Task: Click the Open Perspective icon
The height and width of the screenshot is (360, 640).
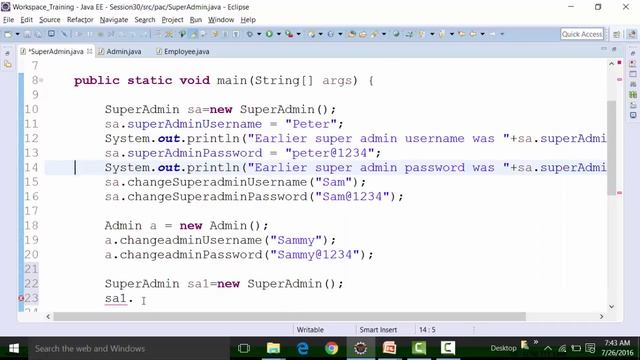Action: 617,34
